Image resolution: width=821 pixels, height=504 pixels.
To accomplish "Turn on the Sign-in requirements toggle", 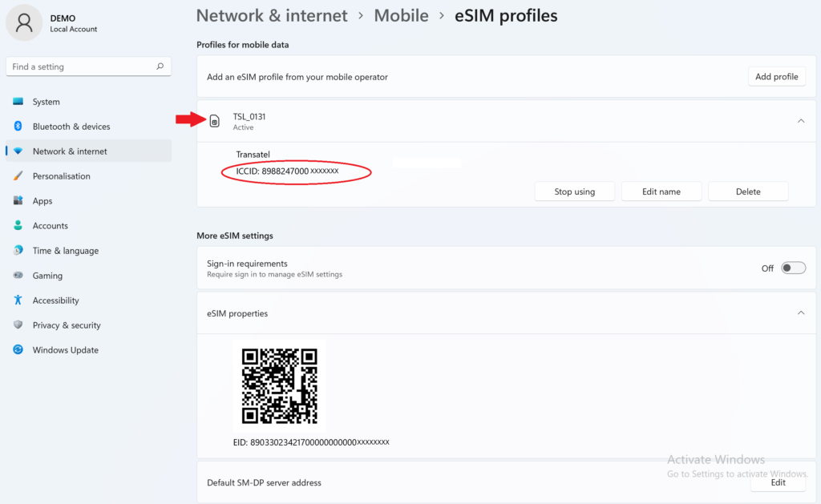I will click(x=793, y=268).
